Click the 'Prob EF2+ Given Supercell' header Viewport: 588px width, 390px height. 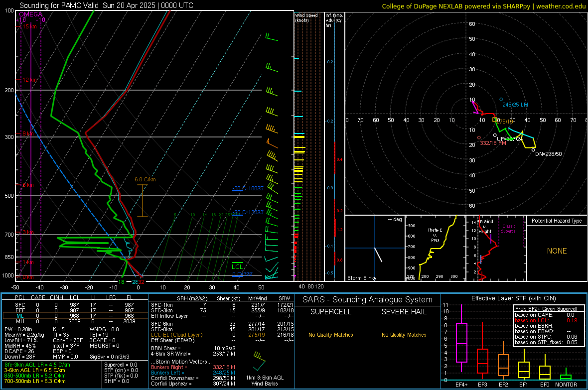[546, 309]
